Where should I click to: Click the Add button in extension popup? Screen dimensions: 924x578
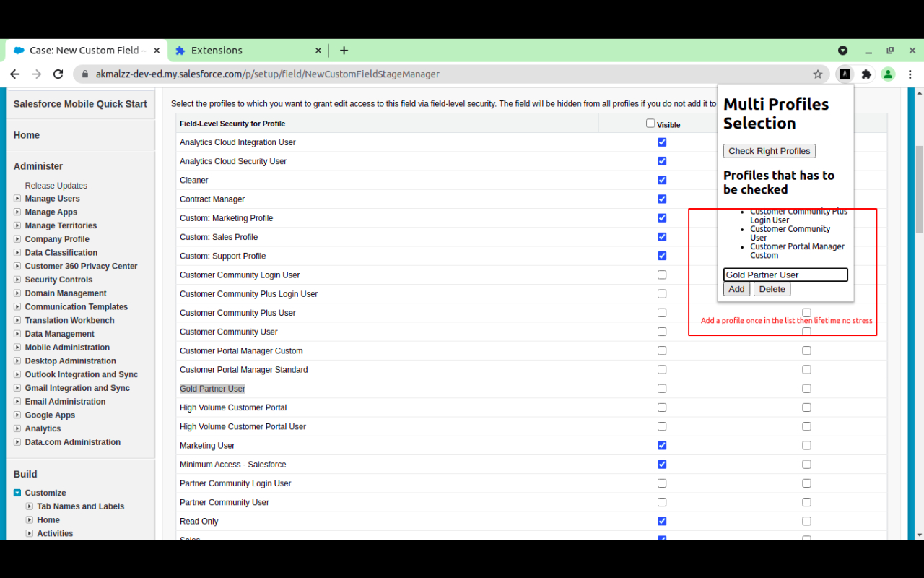(736, 289)
